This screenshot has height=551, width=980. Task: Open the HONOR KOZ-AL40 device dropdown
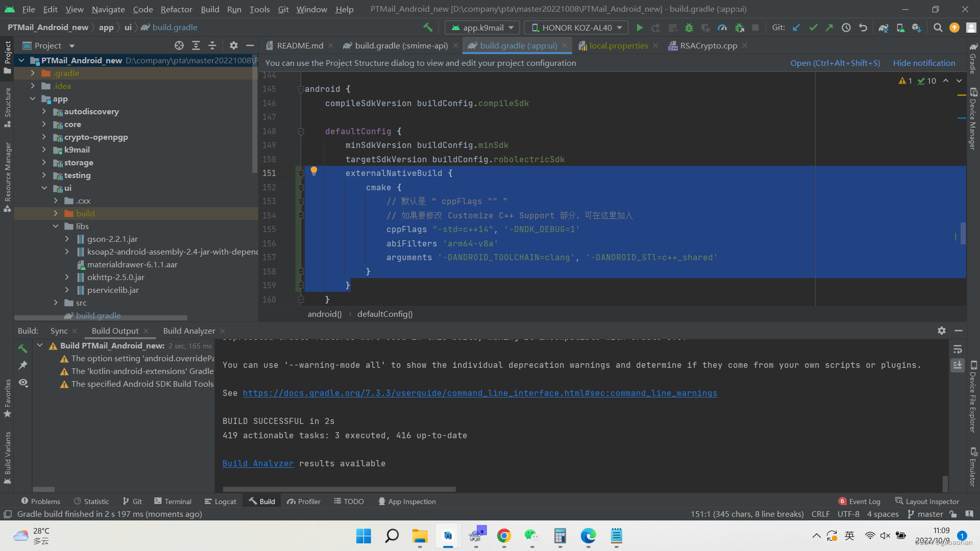pos(575,27)
